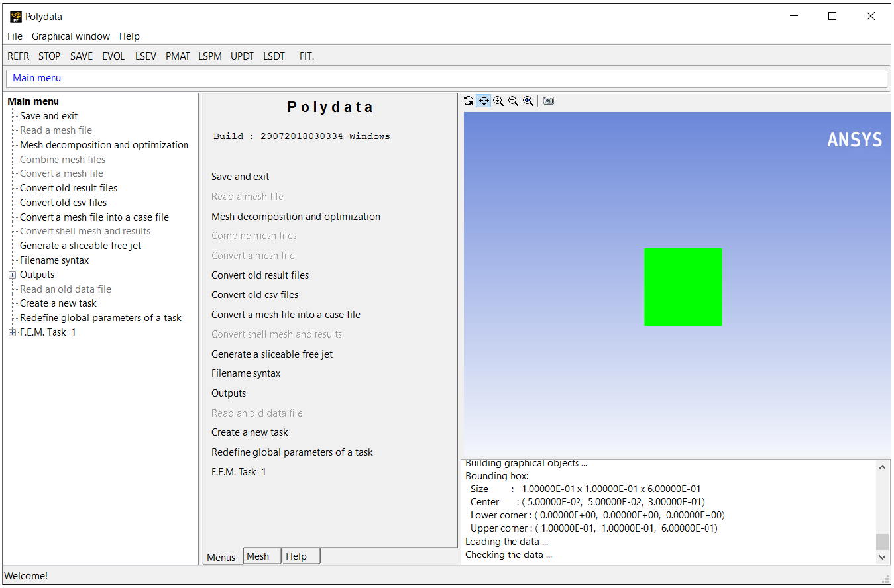Click the Main menu breadcrumb field
This screenshot has height=588, width=894.
[447, 78]
